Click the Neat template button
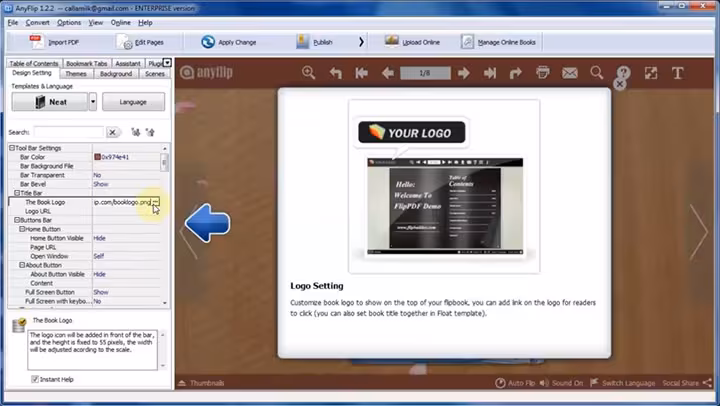The height and width of the screenshot is (406, 720). [50, 102]
